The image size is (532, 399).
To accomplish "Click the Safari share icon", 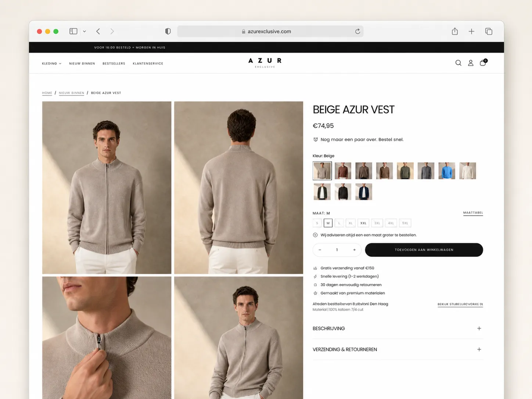I will (455, 31).
